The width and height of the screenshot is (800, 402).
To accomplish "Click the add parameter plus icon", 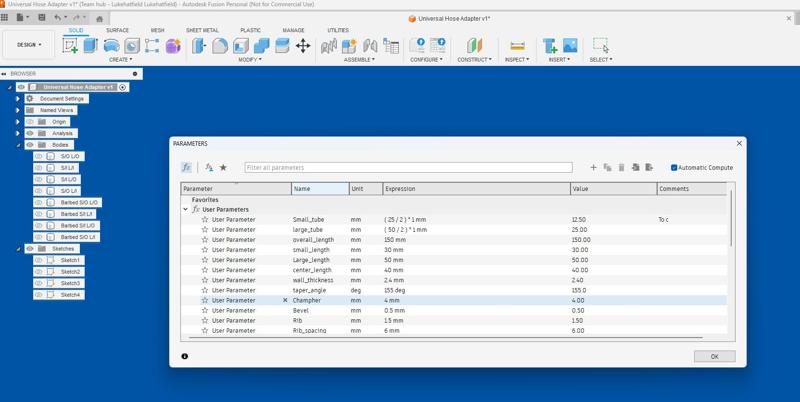I will (593, 168).
